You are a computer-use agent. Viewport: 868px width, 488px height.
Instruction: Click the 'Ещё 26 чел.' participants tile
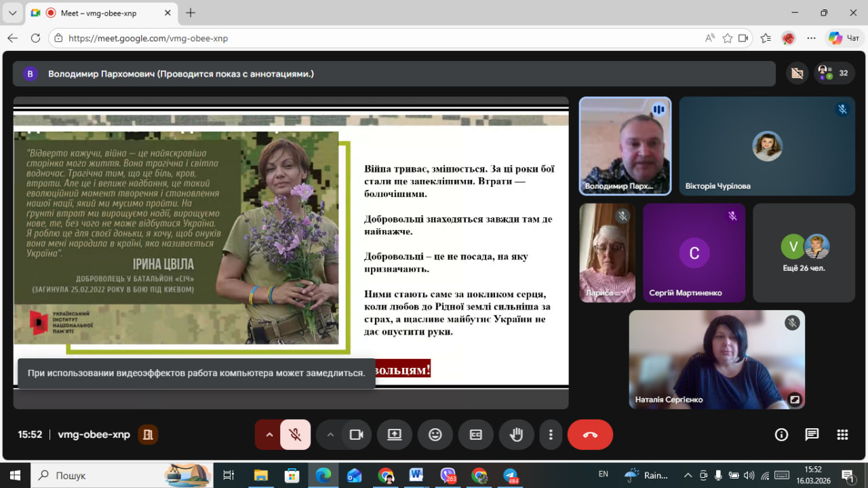coord(804,252)
